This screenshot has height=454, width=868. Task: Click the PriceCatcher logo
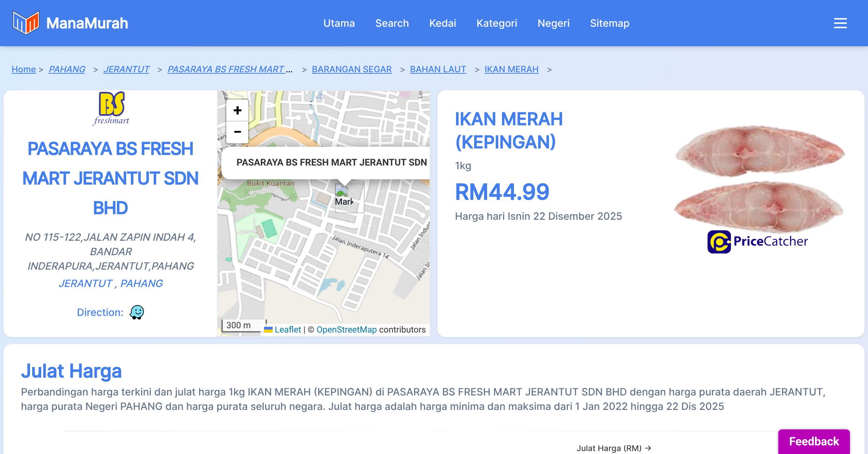(x=757, y=241)
